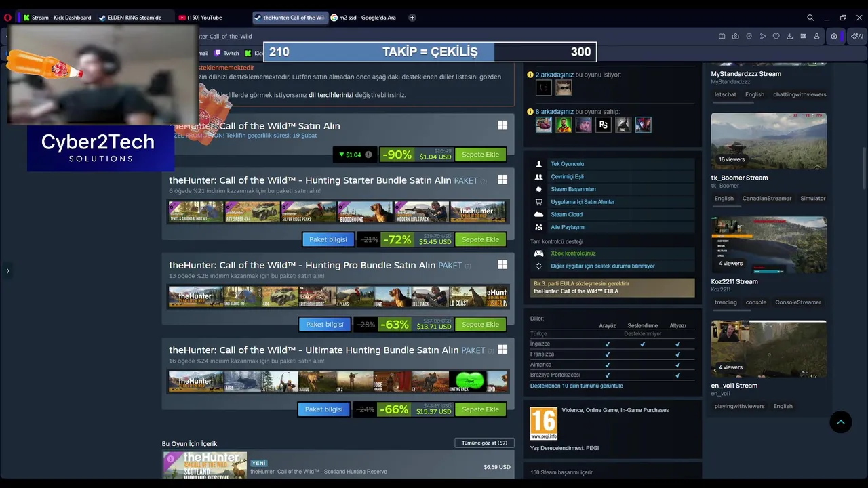The width and height of the screenshot is (868, 488).
Task: Open Bloodhound thumbnail in Hunting Starter Bundle
Action: 365,211
